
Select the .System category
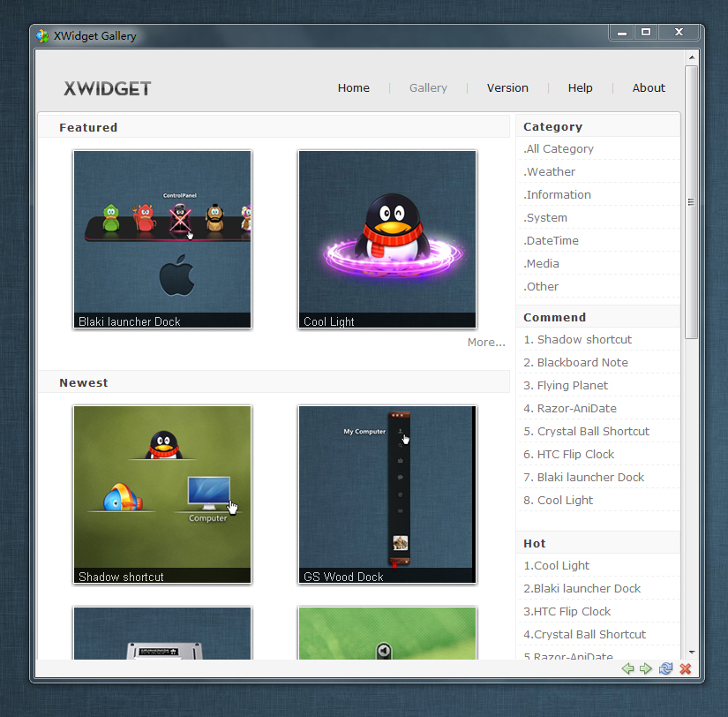545,218
